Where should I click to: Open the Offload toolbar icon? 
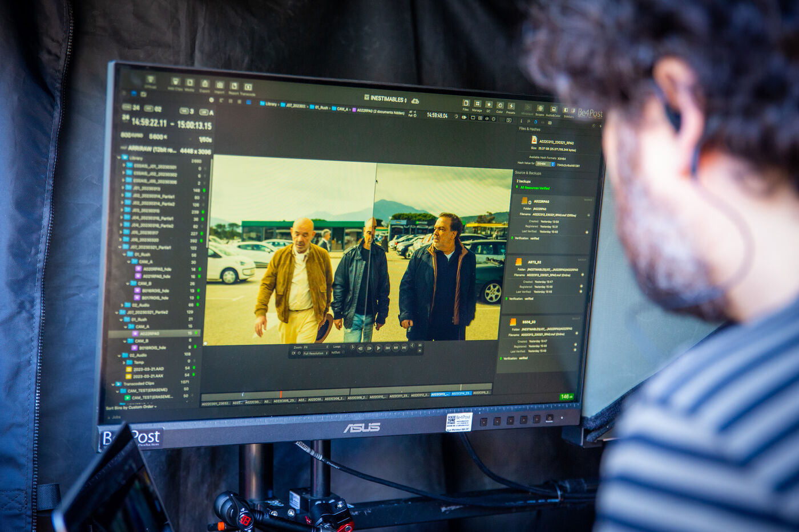150,81
